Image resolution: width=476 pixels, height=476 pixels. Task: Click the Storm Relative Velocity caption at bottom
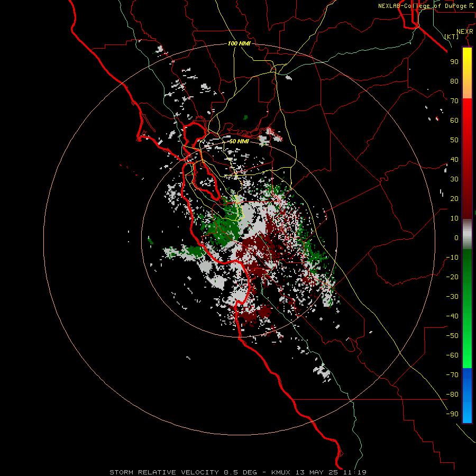pos(237,472)
